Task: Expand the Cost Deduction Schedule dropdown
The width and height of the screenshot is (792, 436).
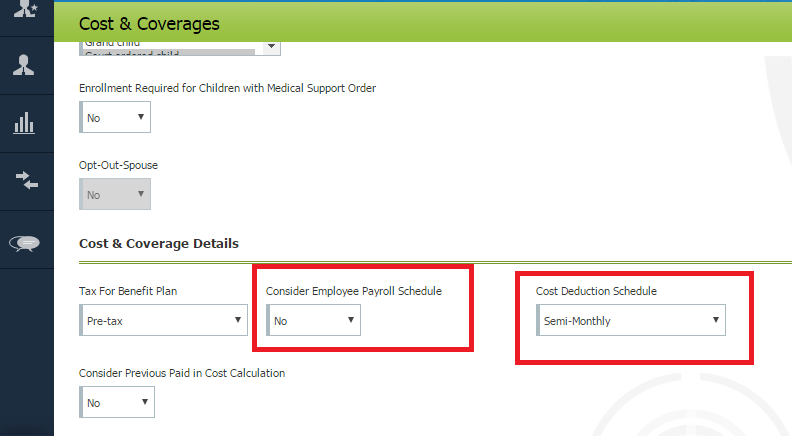Action: 630,321
